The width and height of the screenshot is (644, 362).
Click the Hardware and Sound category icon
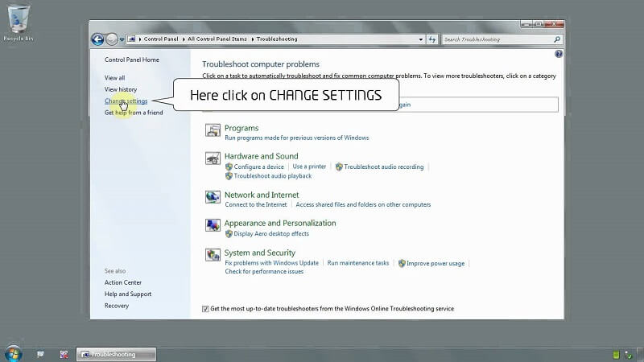pos(213,158)
